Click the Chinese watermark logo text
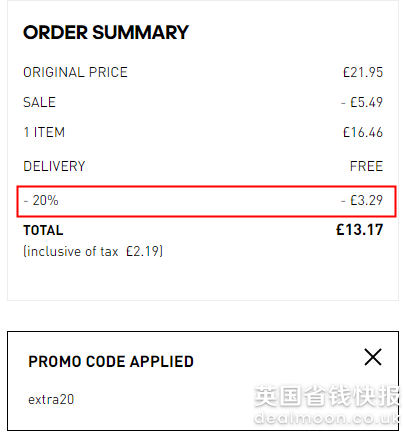This screenshot has height=435, width=403. click(x=327, y=396)
